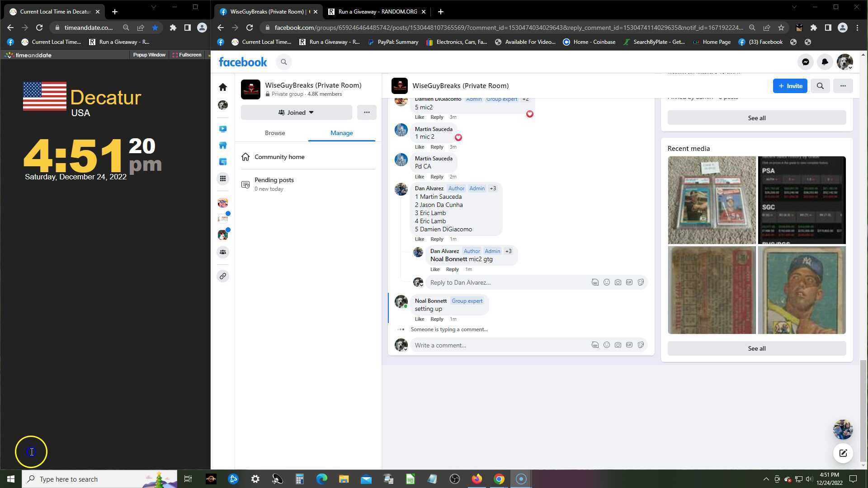
Task: Toggle Fullscreen on timeanddate clock
Action: (187, 55)
